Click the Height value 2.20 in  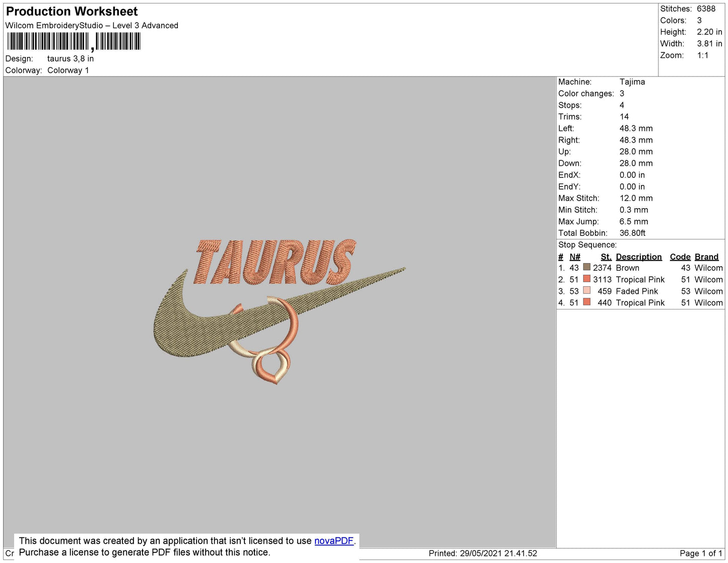[709, 32]
